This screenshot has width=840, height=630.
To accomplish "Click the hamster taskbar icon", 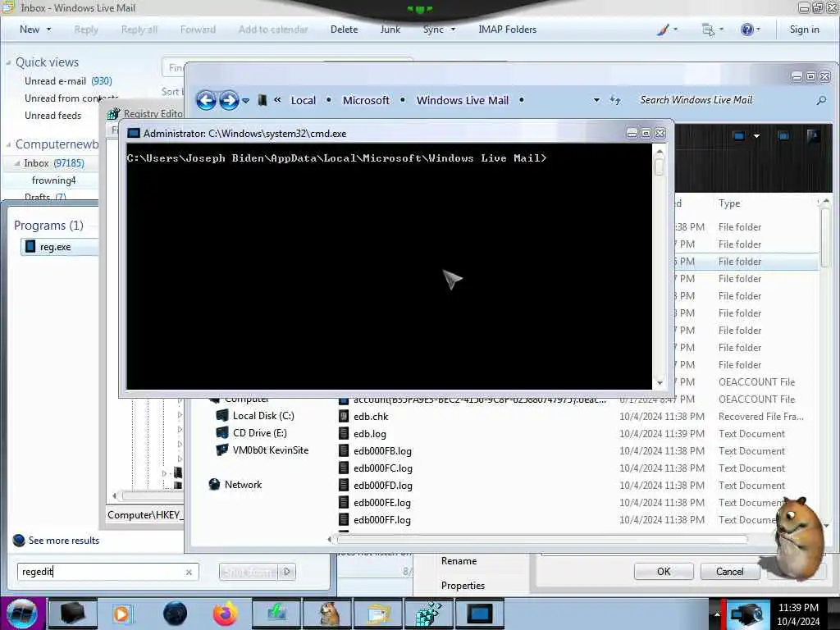I will point(328,614).
